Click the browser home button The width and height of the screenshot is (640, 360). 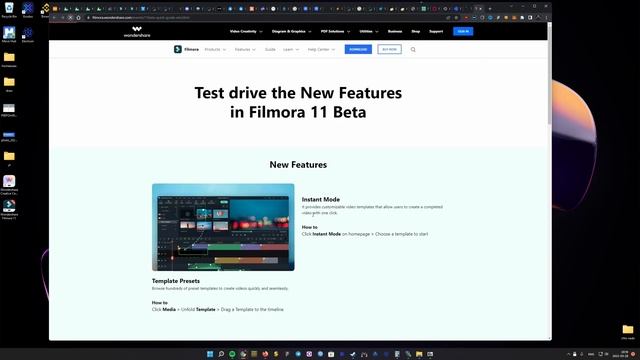(78, 18)
